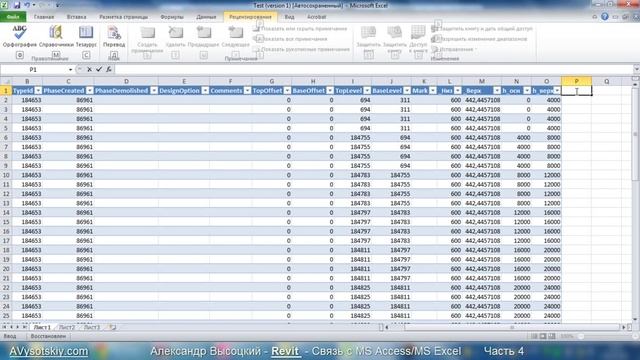Select all cells corner button
Screen dimensions: 640x360
[x=6, y=81]
